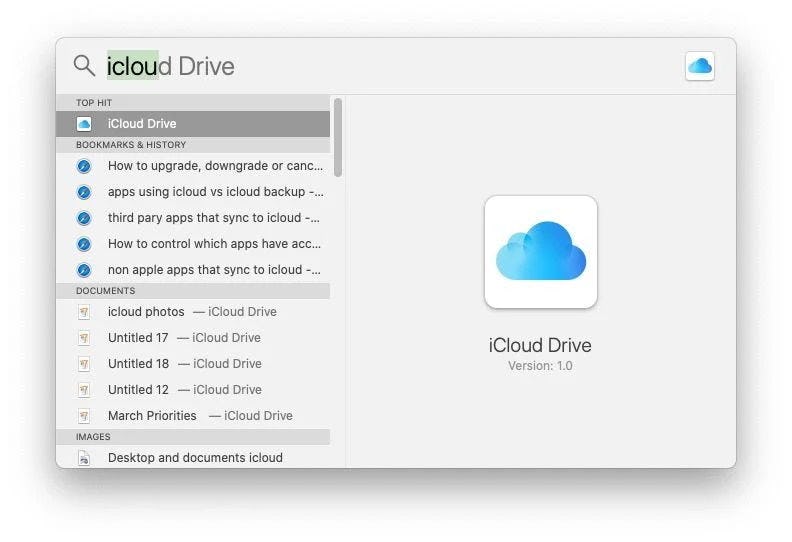Click the large iCloud Drive preview icon

coord(540,252)
